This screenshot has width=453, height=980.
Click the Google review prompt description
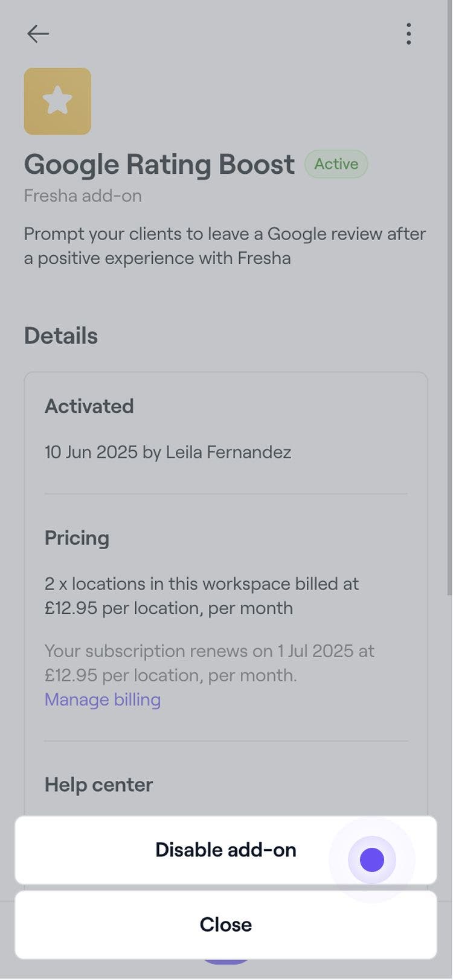point(225,246)
